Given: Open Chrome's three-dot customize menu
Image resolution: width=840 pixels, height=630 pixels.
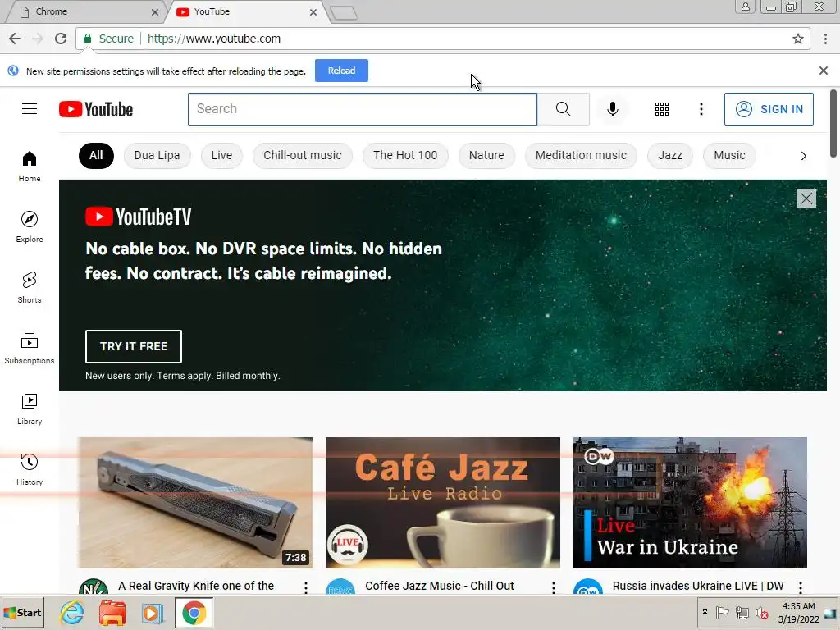Looking at the screenshot, I should pyautogui.click(x=825, y=39).
